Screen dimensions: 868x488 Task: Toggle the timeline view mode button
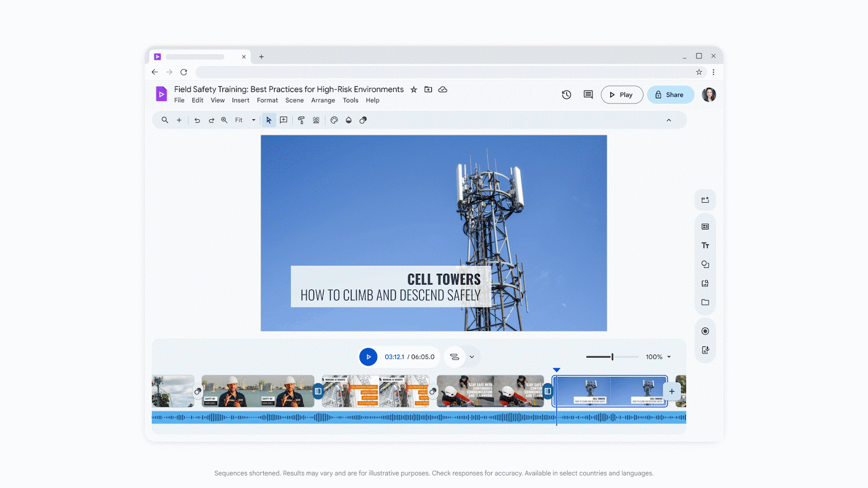pos(455,357)
